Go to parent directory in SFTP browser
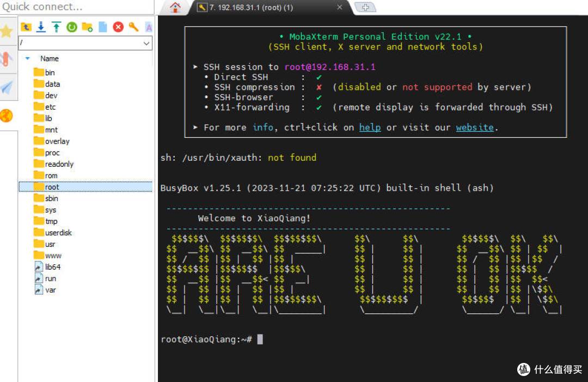 coord(26,27)
